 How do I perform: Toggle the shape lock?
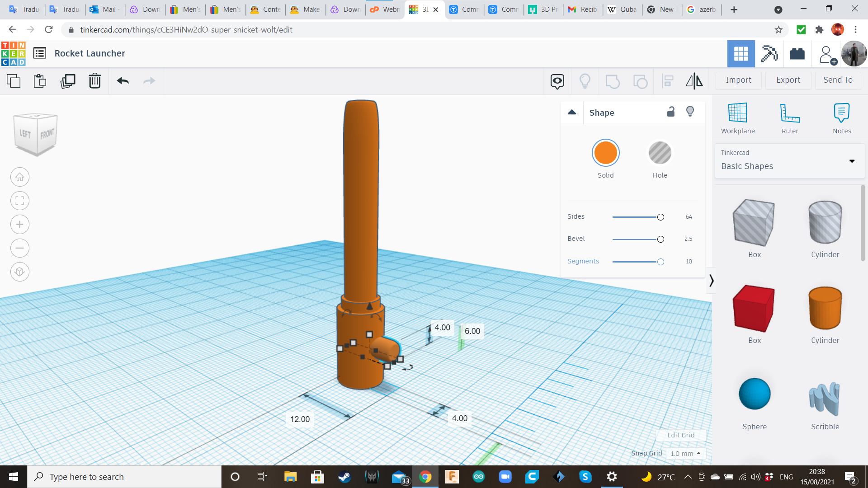[671, 112]
